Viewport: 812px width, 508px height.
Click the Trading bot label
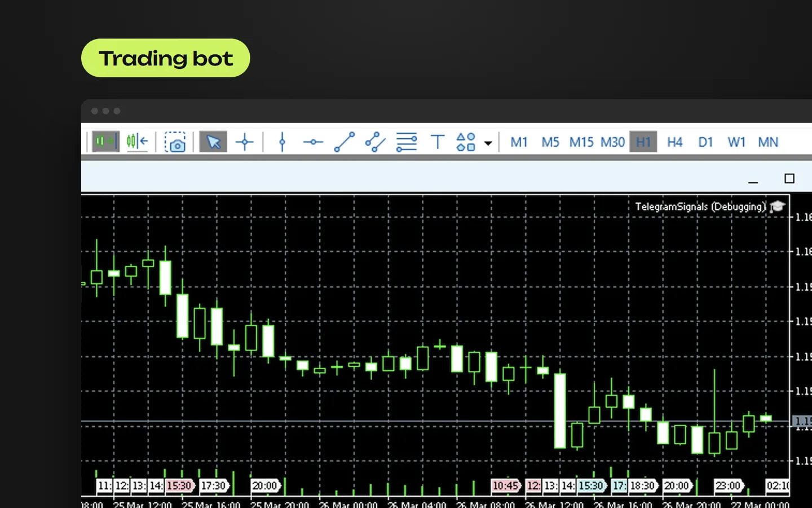click(166, 58)
